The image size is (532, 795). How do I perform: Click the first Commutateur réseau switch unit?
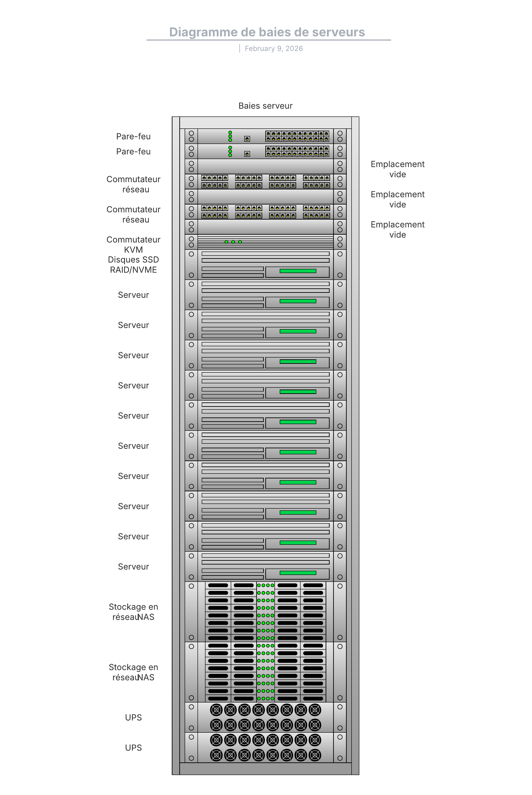click(265, 182)
